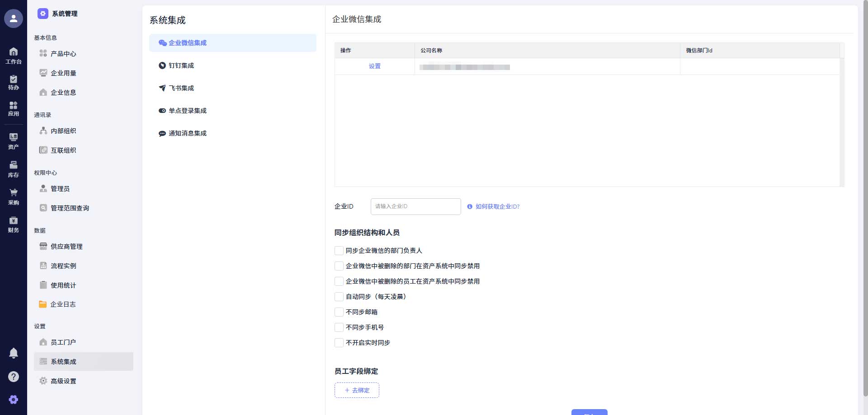Screen dimensions: 868x415
Task: Click the user avatar icon
Action: (x=14, y=19)
